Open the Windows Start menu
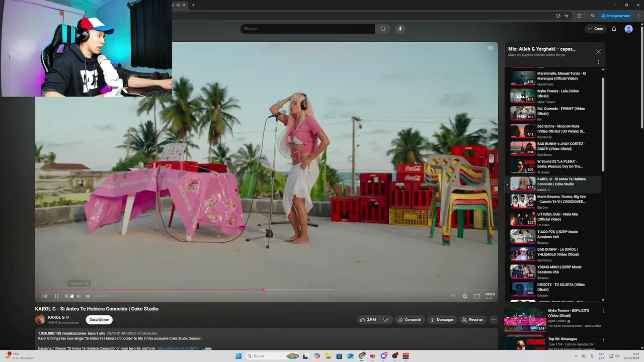 click(x=238, y=356)
